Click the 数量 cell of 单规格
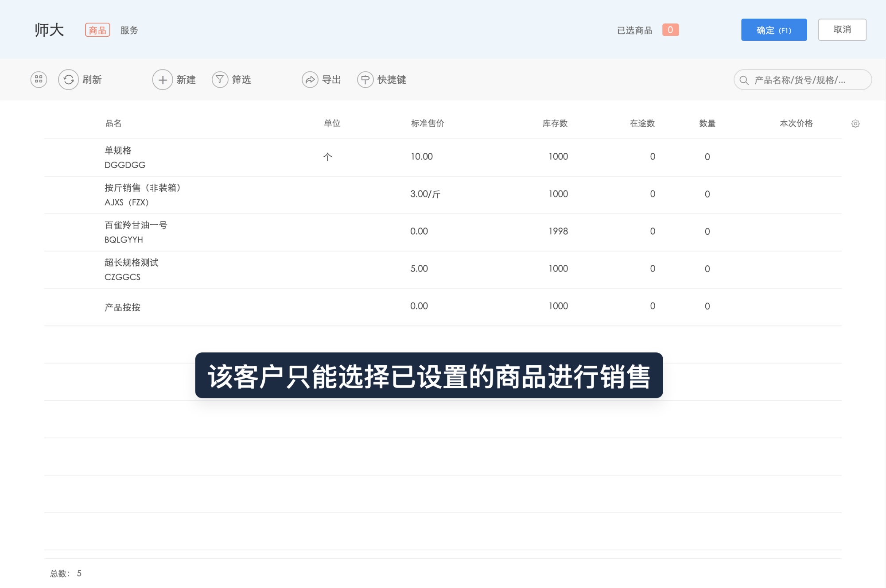Image resolution: width=886 pixels, height=588 pixels. 706,157
